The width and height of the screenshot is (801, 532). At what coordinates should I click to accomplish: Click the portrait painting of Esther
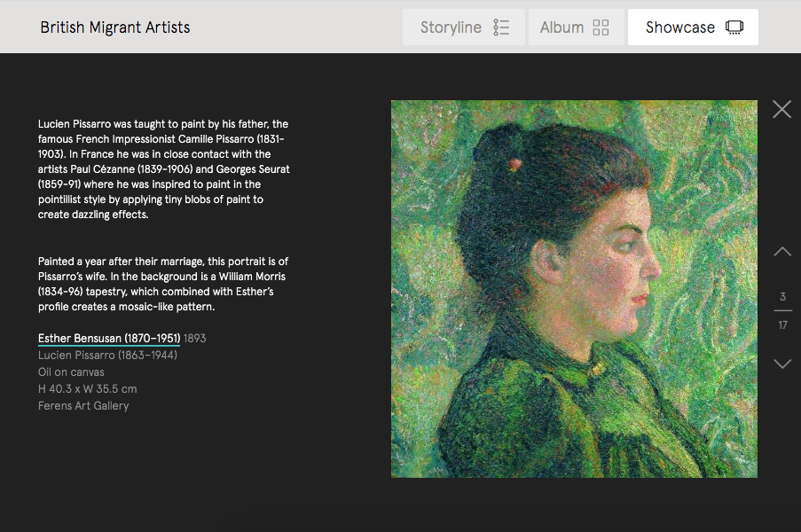573,287
